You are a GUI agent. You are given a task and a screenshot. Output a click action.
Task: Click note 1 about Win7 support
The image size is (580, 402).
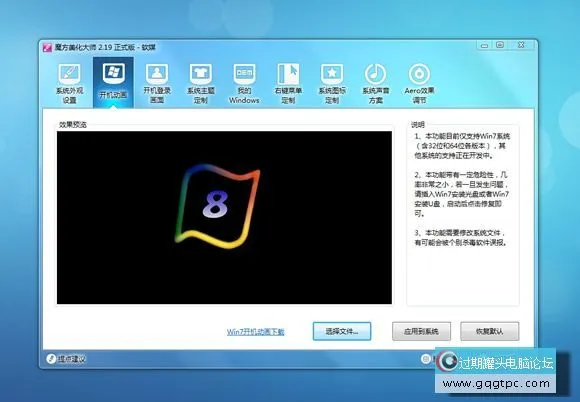tap(462, 146)
